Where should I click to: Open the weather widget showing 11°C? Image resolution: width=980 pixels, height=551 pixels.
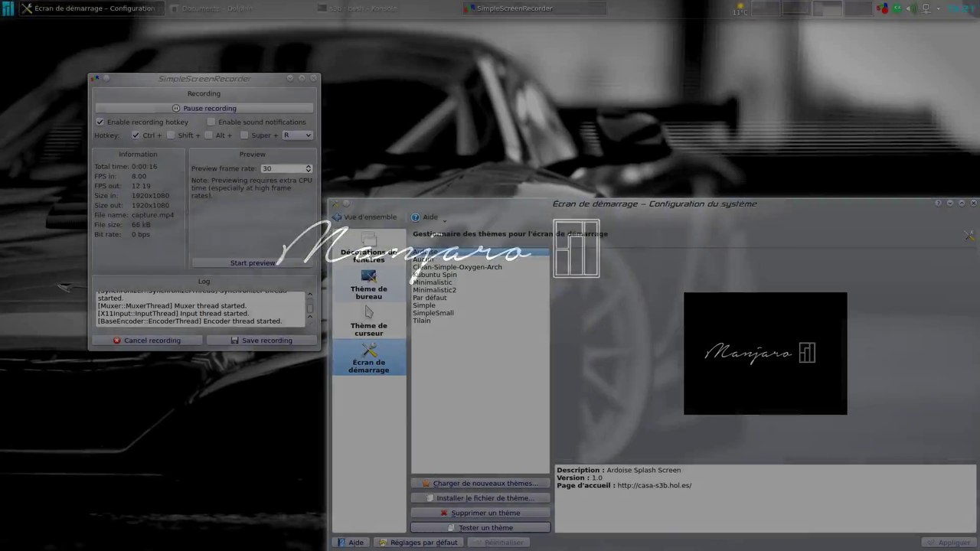[740, 9]
